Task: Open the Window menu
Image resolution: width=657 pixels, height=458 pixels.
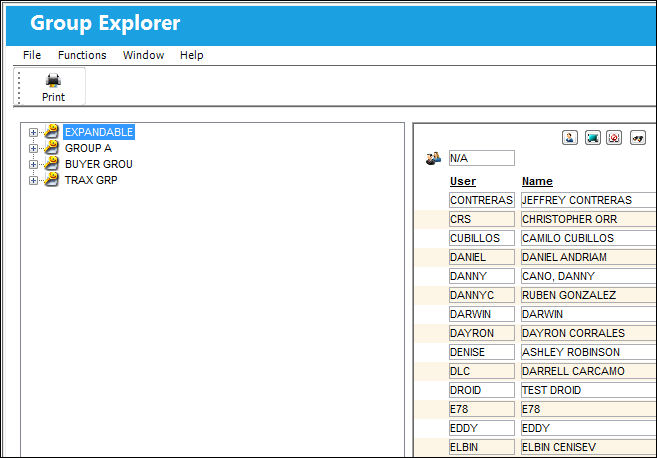Action: click(143, 55)
